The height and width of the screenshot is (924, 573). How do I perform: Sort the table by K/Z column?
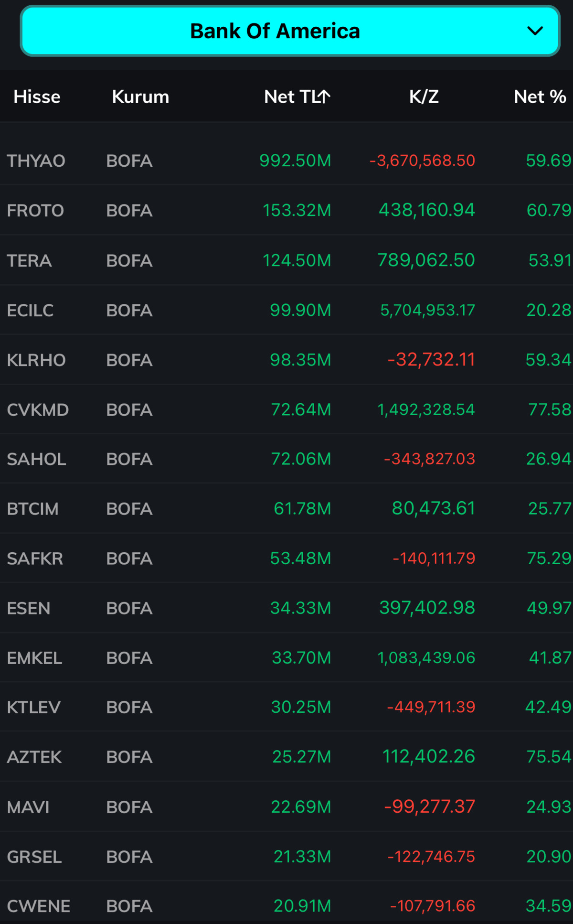(x=424, y=97)
